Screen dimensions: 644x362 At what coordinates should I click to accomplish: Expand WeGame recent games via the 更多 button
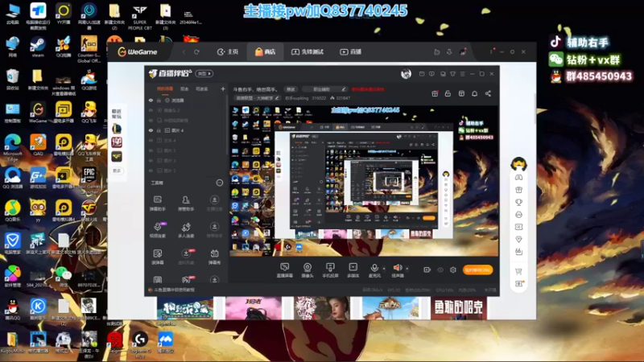tap(117, 171)
